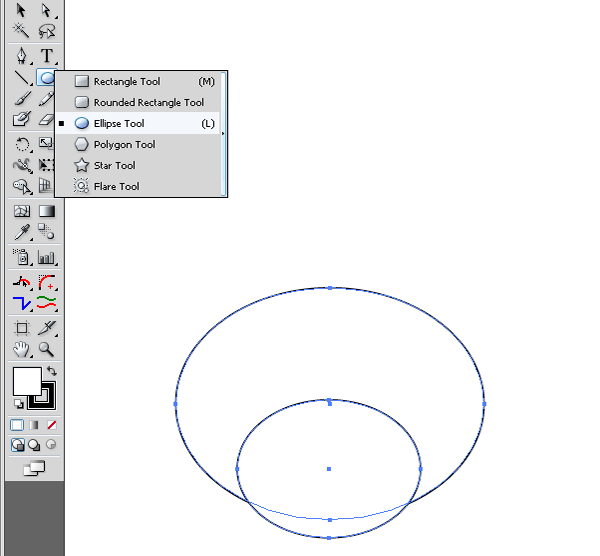
Task: Choose Rounded Rectangle Tool from the flyout
Action: (138, 103)
